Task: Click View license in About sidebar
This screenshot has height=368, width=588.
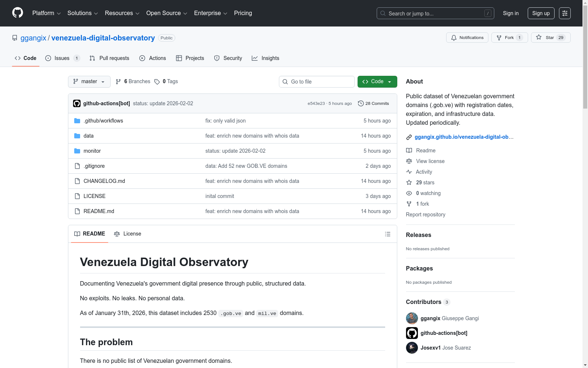Action: click(x=426, y=161)
